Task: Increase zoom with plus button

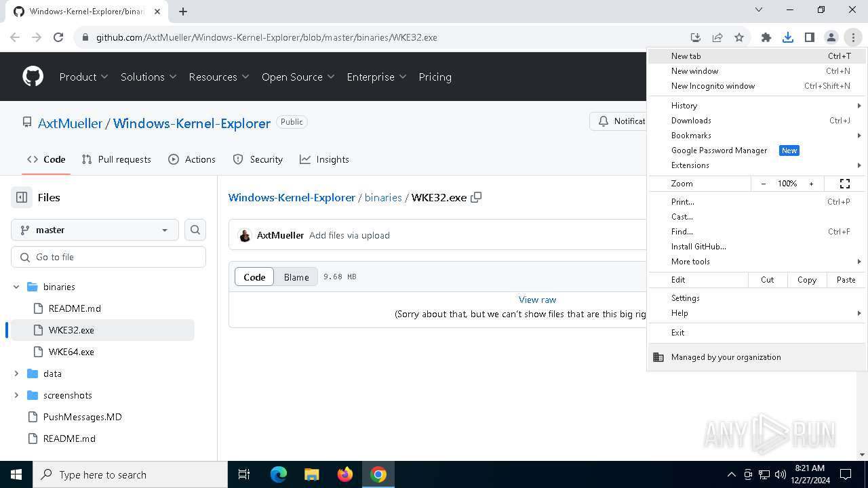Action: tap(811, 184)
